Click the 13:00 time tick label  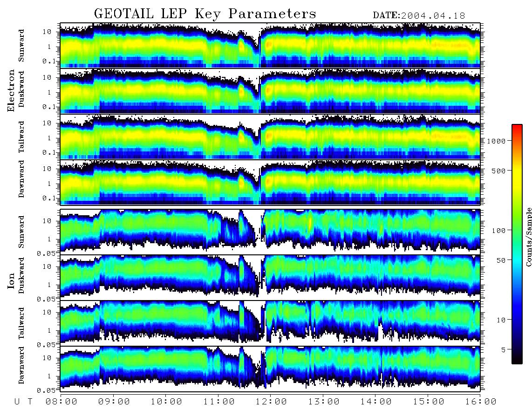tap(324, 402)
